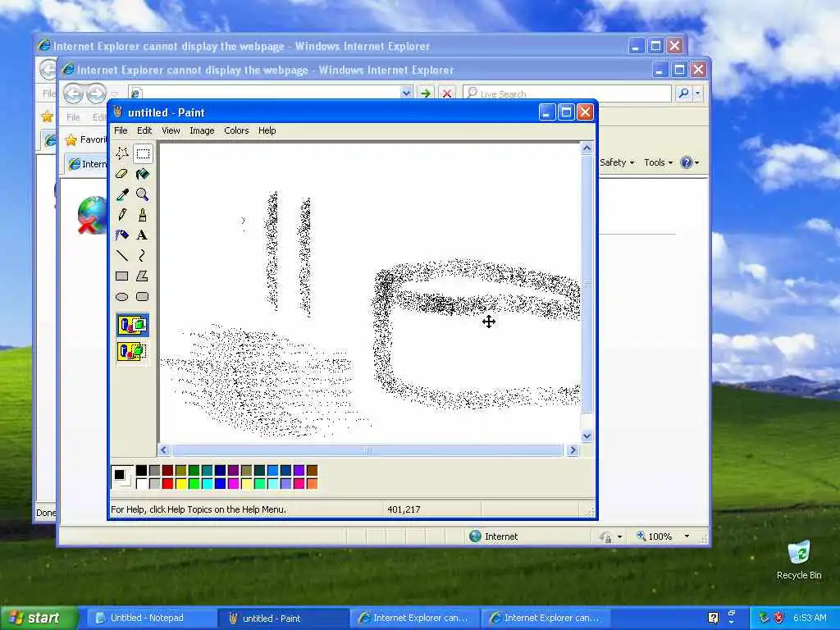Image resolution: width=840 pixels, height=630 pixels.
Task: Open search provider dropdown arrow beside magnifier
Action: tap(697, 94)
